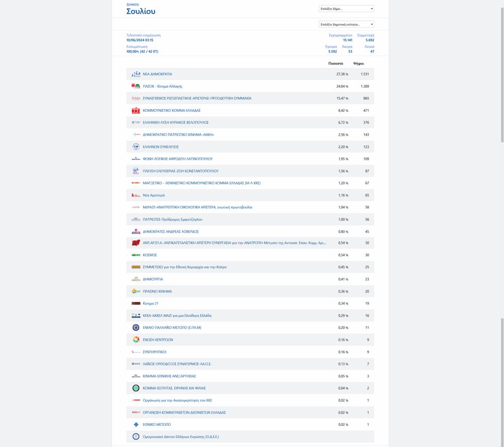Click the ΑΝΤ.ΑΡ.ΣΥ.Α. red flag logo
Viewport: 504px width, 447px height.
click(x=136, y=243)
